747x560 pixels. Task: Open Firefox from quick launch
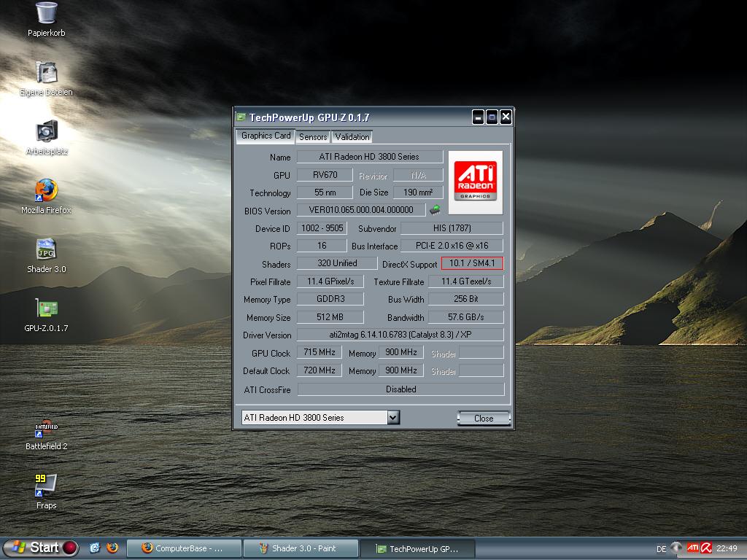[112, 548]
